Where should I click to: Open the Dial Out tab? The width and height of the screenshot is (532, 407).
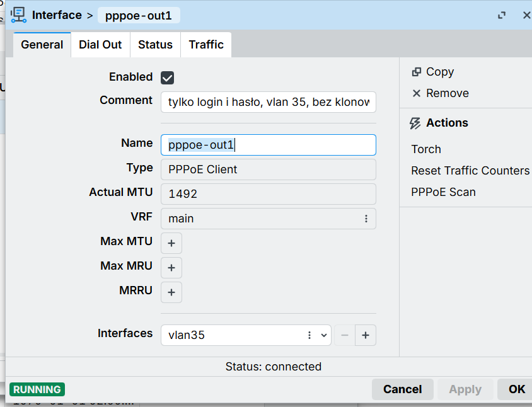(100, 45)
